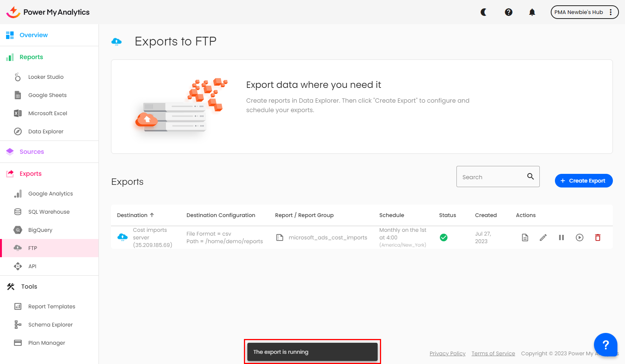The width and height of the screenshot is (625, 364).
Task: Sort by Destination column arrow
Action: tap(152, 215)
